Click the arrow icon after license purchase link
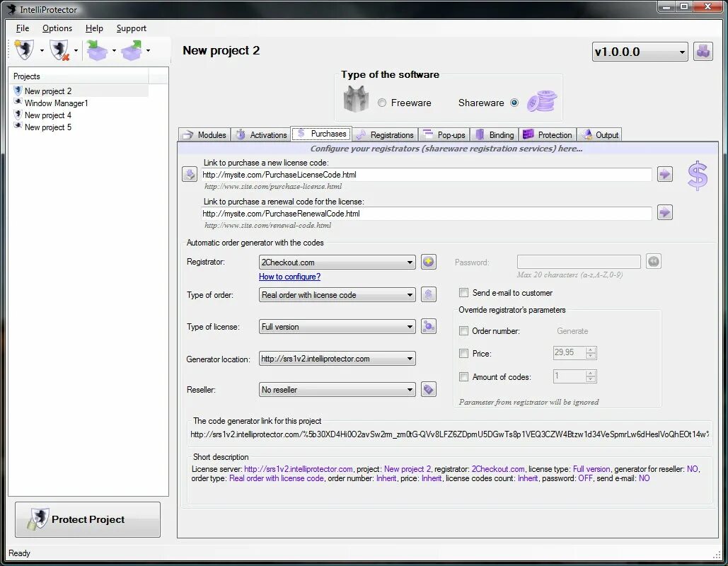This screenshot has width=728, height=566. pos(664,174)
